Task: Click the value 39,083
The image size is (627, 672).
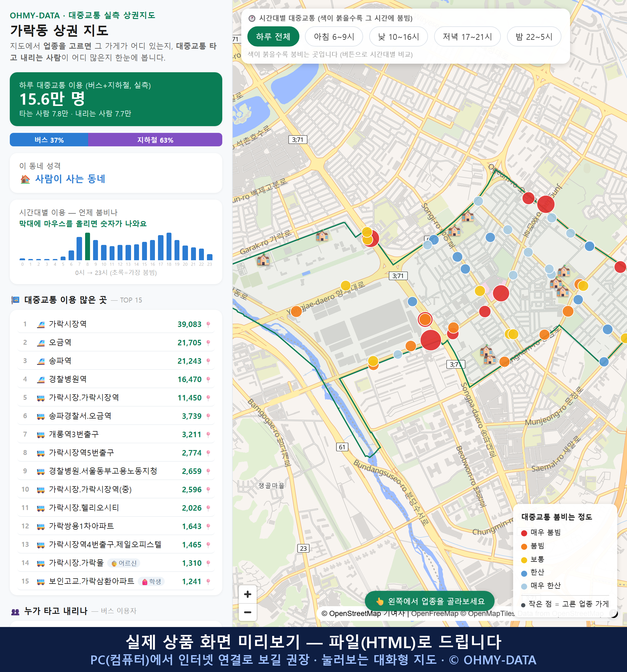Action: tap(189, 324)
